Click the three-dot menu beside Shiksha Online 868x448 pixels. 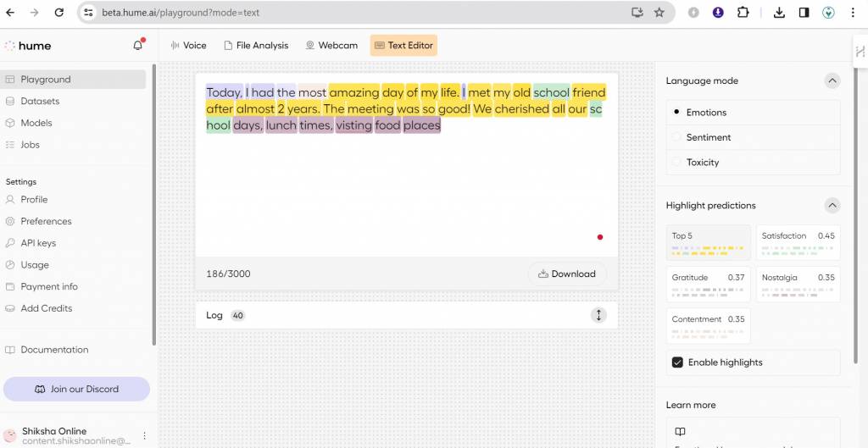(144, 435)
